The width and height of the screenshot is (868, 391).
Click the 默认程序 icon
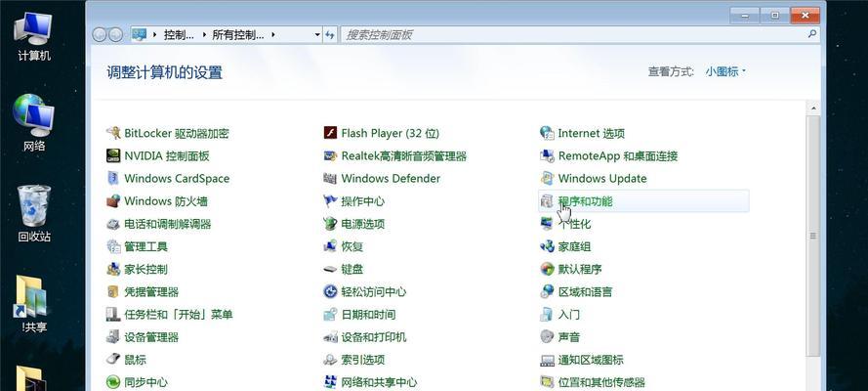tap(547, 269)
